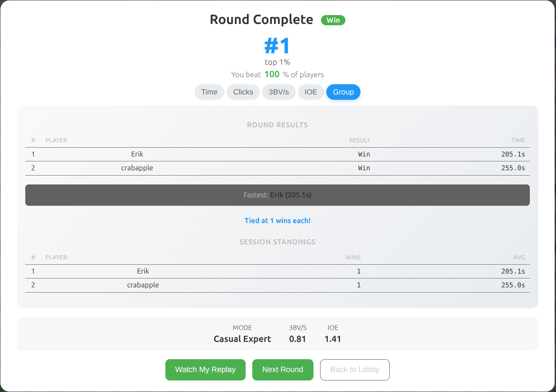Start the Next Round

point(282,369)
